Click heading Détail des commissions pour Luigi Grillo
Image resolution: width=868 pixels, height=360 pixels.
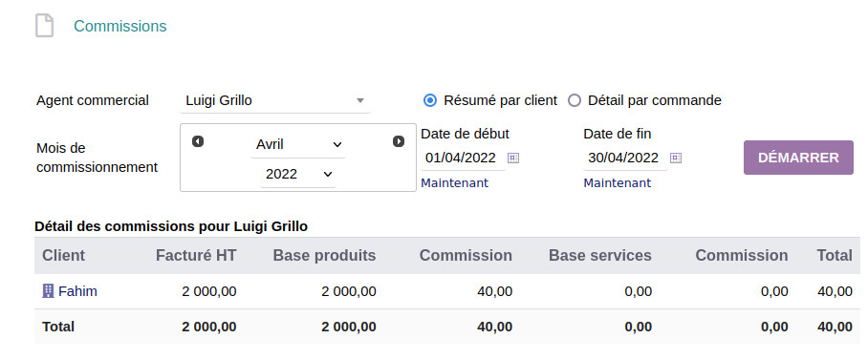pyautogui.click(x=171, y=226)
